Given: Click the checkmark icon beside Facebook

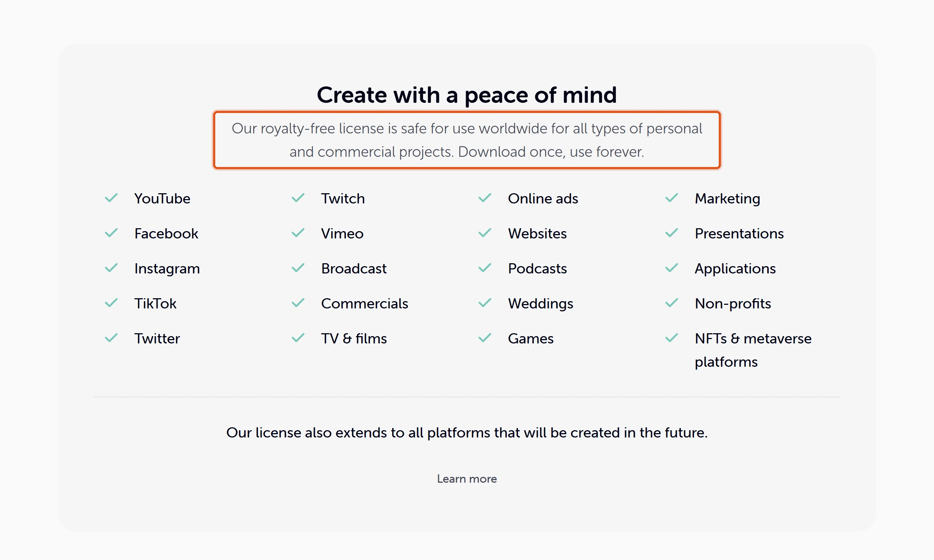Looking at the screenshot, I should [x=111, y=233].
